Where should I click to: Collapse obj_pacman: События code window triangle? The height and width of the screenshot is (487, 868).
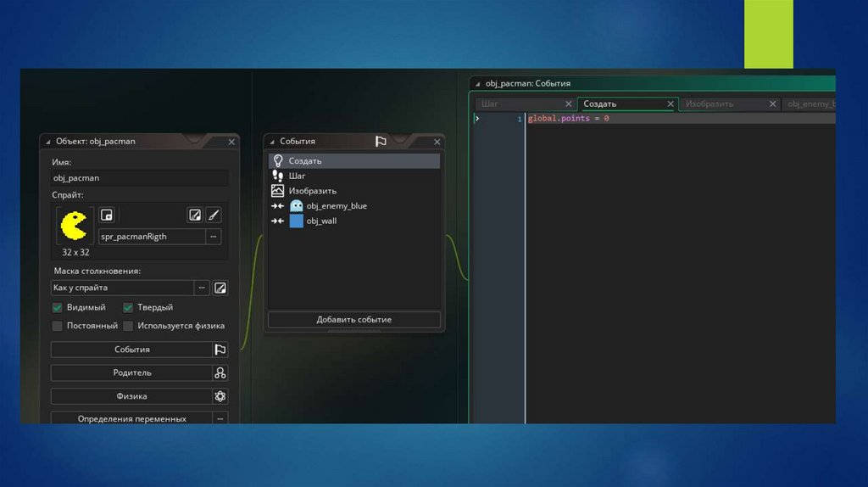(477, 84)
